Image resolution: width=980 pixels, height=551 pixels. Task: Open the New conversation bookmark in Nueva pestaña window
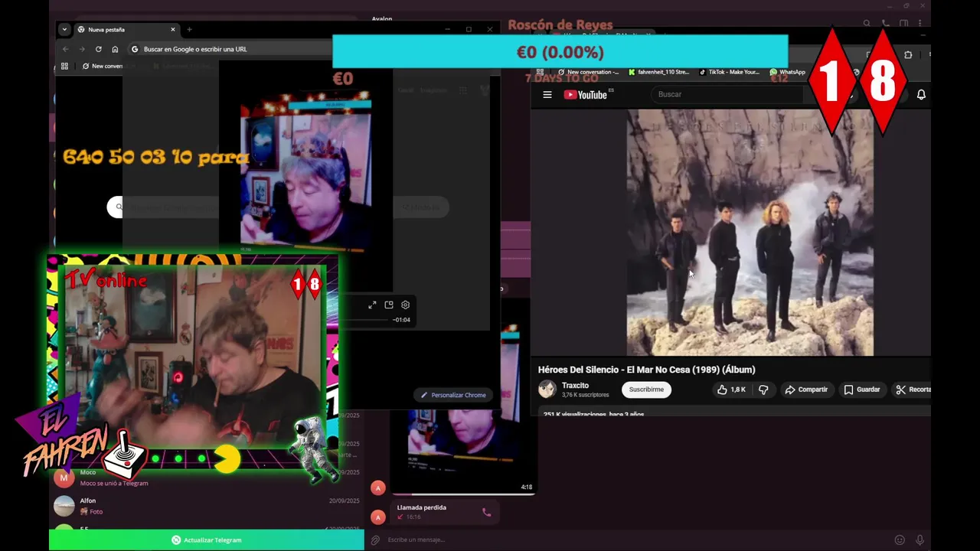(103, 67)
